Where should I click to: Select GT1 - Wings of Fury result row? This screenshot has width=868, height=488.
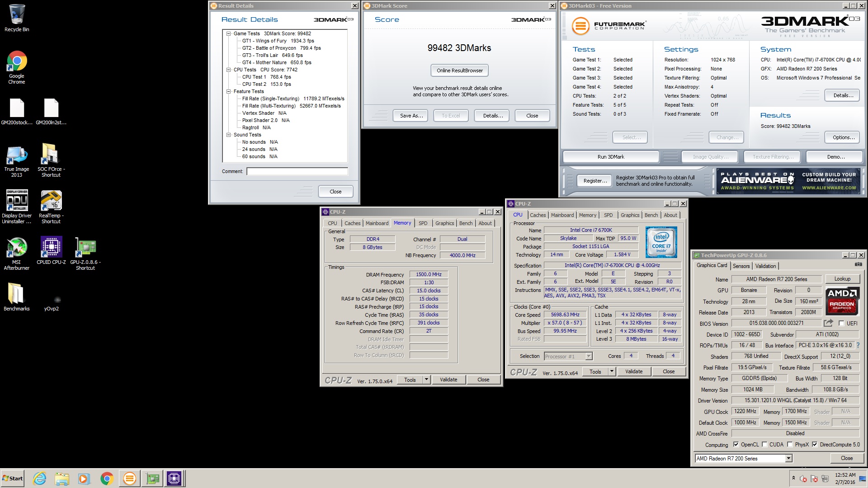pyautogui.click(x=278, y=41)
